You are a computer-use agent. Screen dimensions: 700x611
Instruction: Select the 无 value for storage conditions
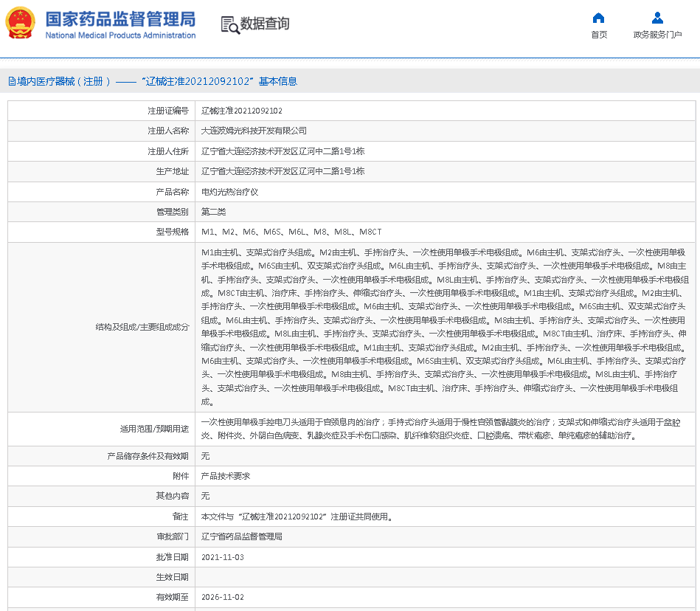click(205, 456)
